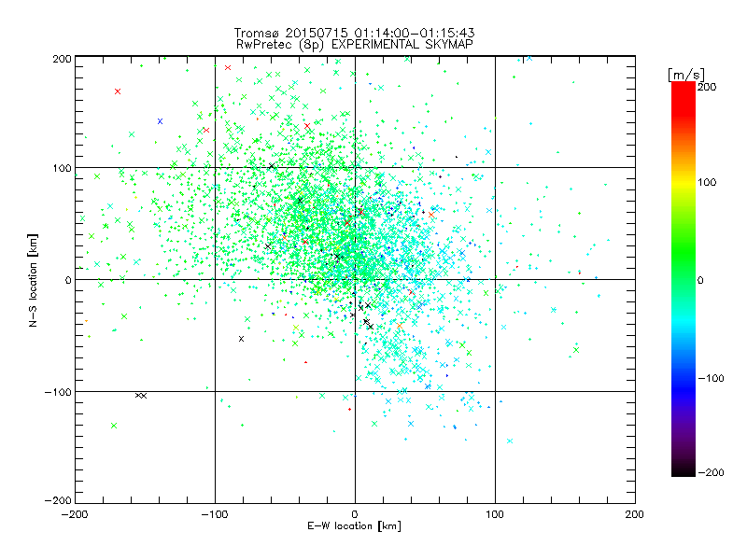This screenshot has width=747, height=560.
Task: Click the blue X marker in the upper-left quadrant
Action: click(160, 121)
